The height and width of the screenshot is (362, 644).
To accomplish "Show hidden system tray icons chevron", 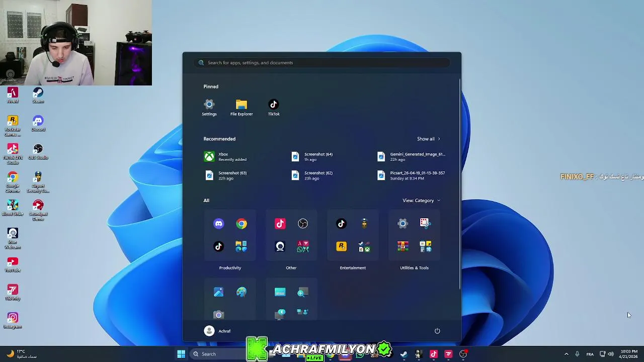I will 566,354.
